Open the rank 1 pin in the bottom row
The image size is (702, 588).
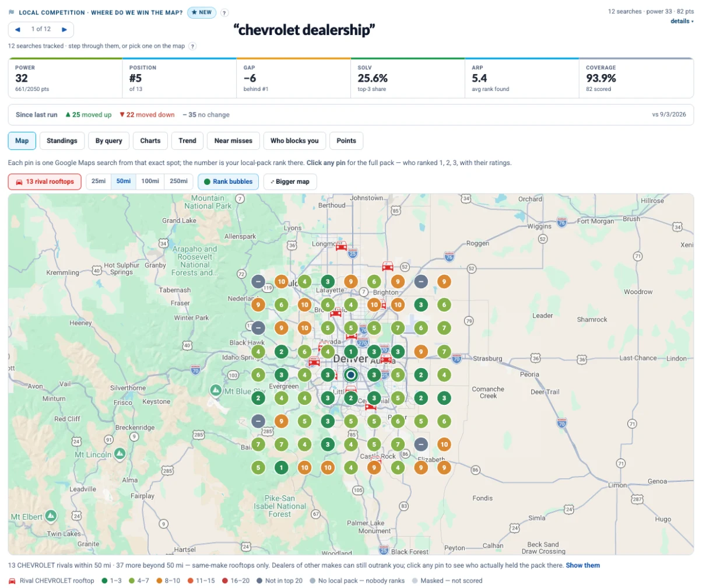coord(282,467)
